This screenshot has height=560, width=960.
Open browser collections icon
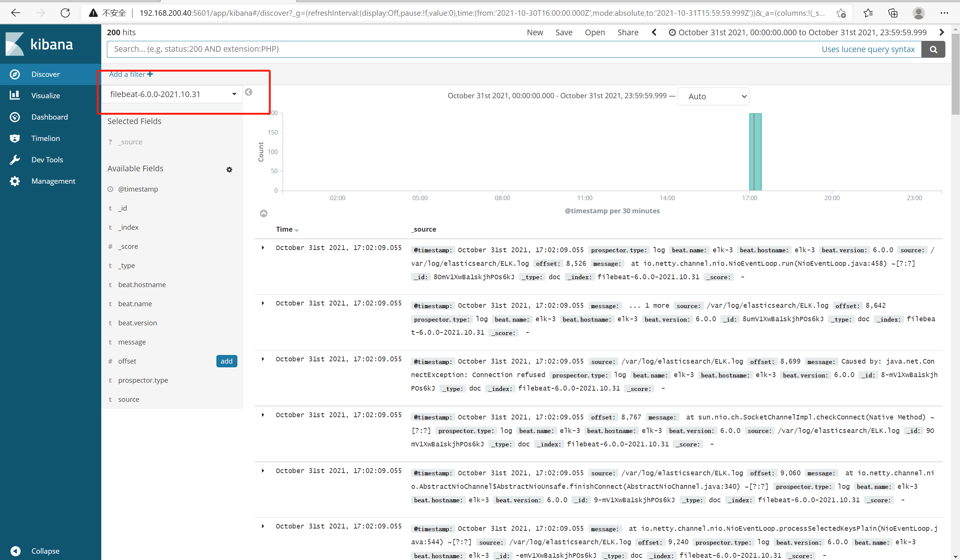(893, 13)
